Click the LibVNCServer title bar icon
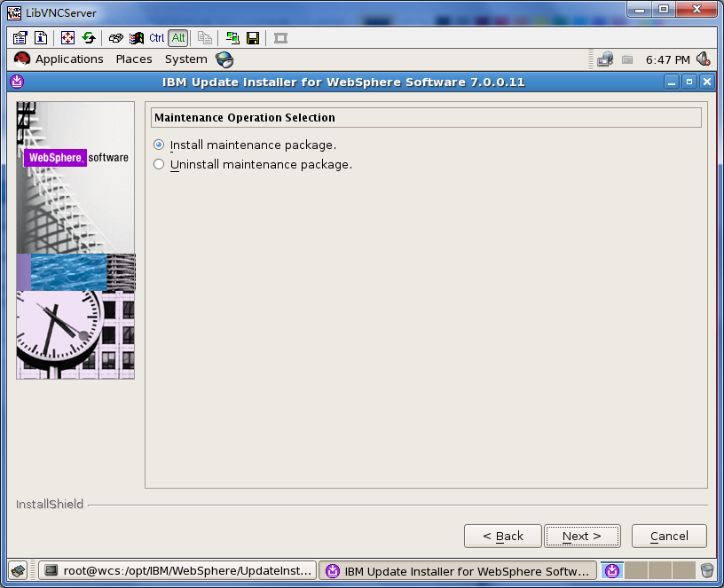This screenshot has width=724, height=588. click(14, 13)
